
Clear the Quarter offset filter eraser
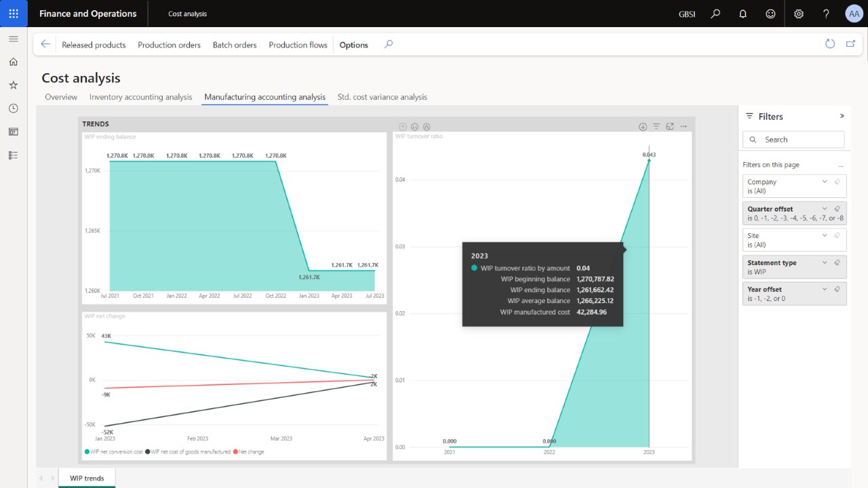point(837,209)
